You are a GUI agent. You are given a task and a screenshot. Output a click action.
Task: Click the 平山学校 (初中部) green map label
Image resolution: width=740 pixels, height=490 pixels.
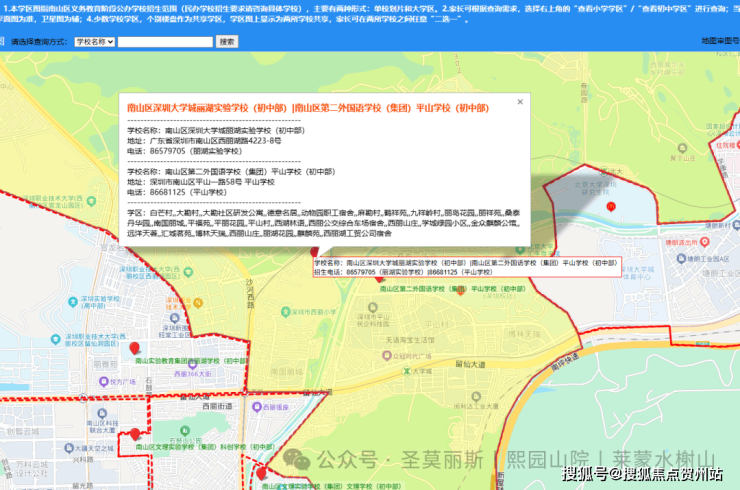(x=453, y=288)
